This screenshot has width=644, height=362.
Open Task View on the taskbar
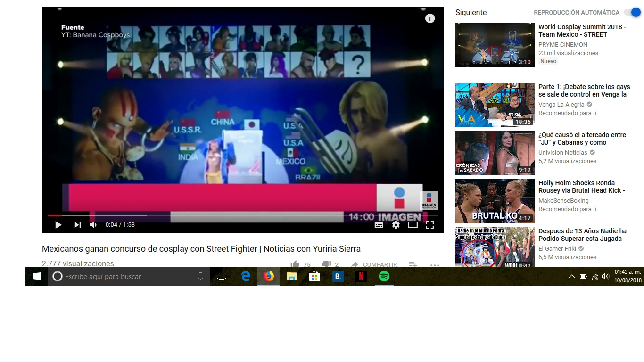click(222, 276)
